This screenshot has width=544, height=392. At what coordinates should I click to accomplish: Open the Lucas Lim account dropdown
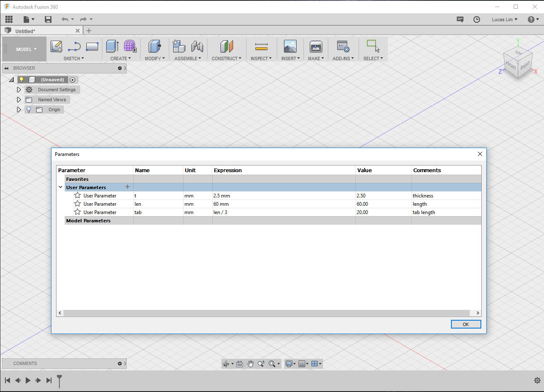[x=505, y=19]
